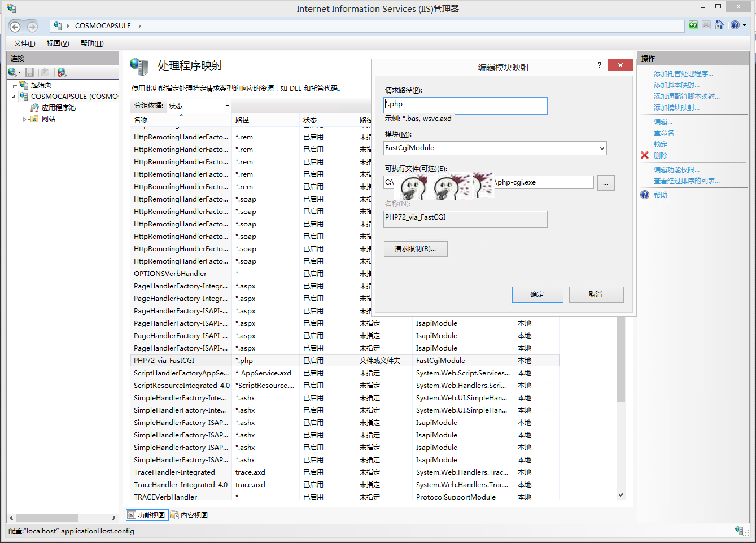Click the 请求路径 input field
Viewport: 756px width, 543px height.
click(x=465, y=105)
